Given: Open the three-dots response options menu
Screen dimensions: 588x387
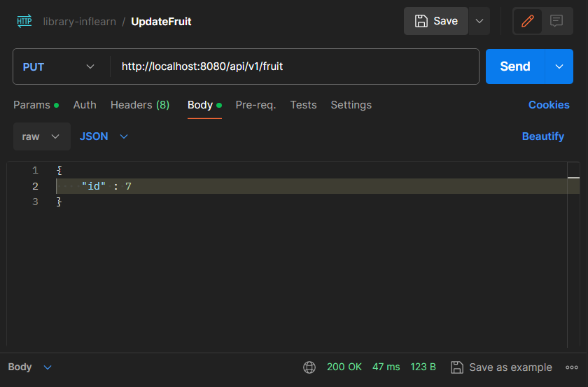Looking at the screenshot, I should [x=571, y=367].
